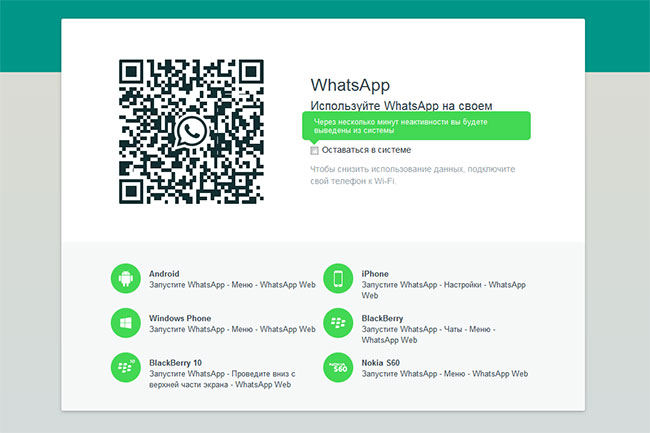
Task: Click the "Используйте WhatsApp на своем" subtitle
Action: pos(401,106)
